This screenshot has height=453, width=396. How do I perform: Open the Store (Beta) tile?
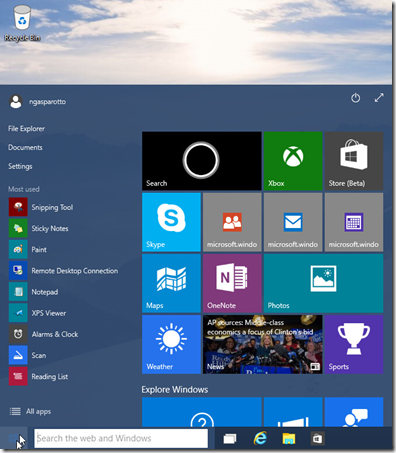point(354,161)
